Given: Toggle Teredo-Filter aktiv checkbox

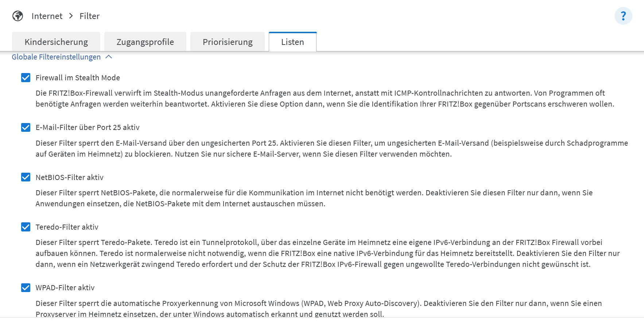Looking at the screenshot, I should click(26, 227).
